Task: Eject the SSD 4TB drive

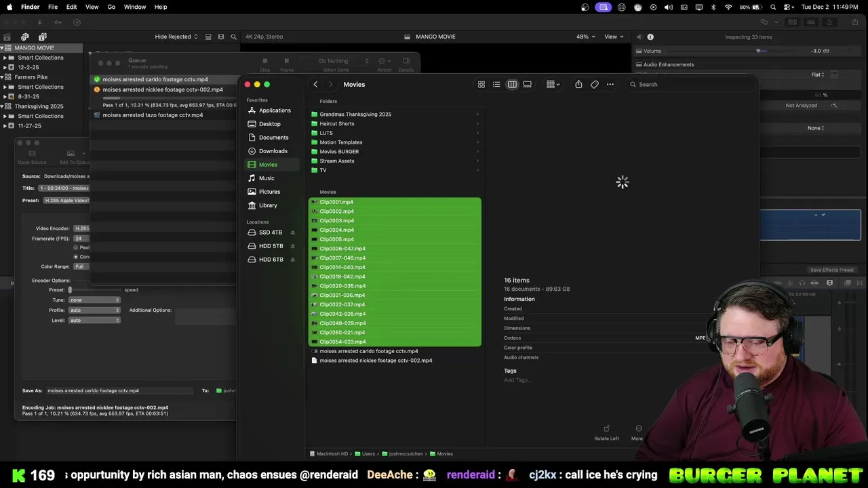Action: coord(292,232)
